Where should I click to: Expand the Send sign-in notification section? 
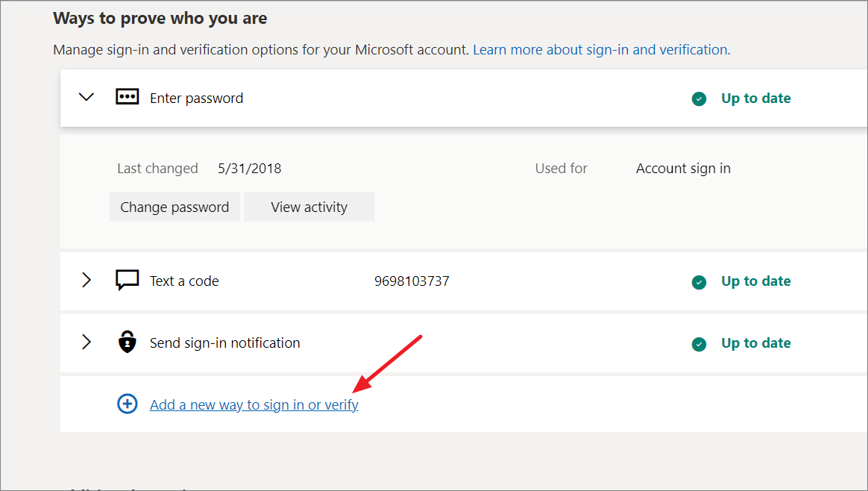pyautogui.click(x=86, y=343)
